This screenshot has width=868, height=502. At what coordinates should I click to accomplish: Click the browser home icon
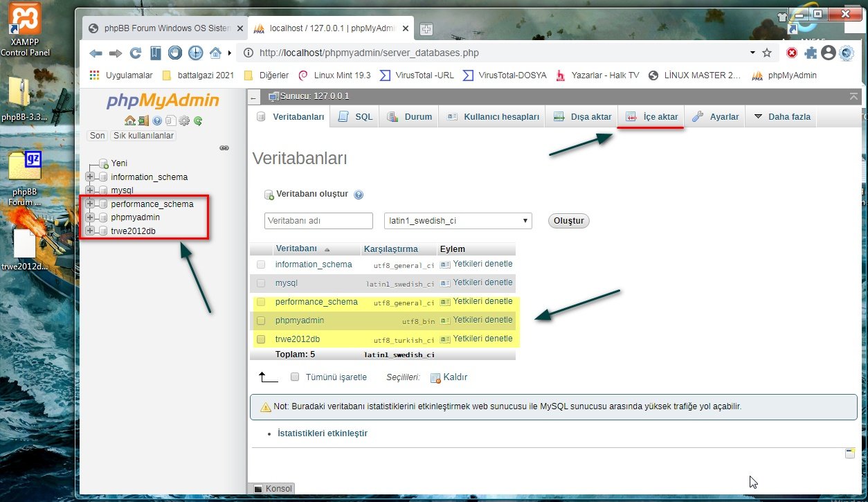215,53
